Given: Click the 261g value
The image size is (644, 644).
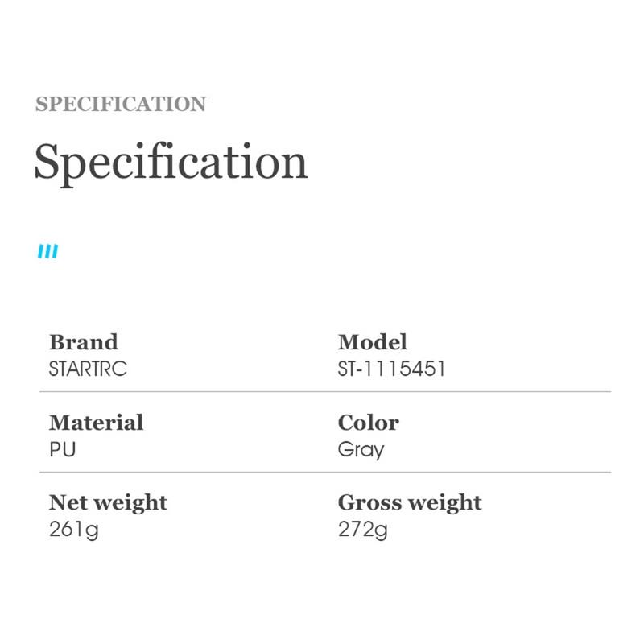Looking at the screenshot, I should 73,530.
